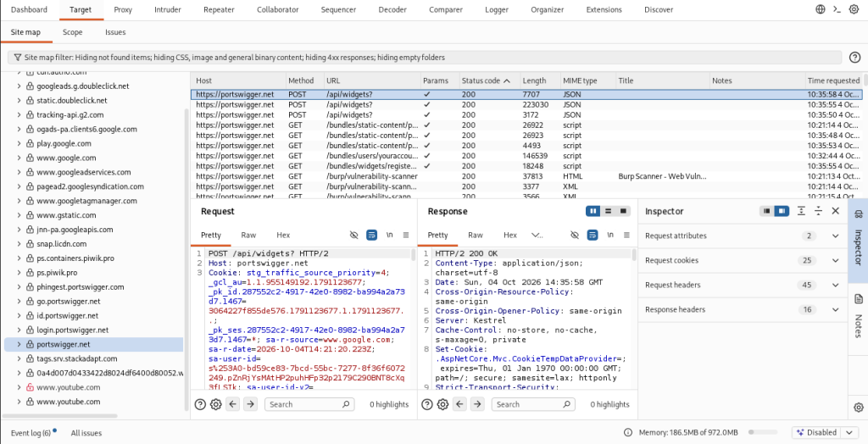Collapse all Inspector sections icon
The width and height of the screenshot is (868, 444).
click(x=818, y=211)
